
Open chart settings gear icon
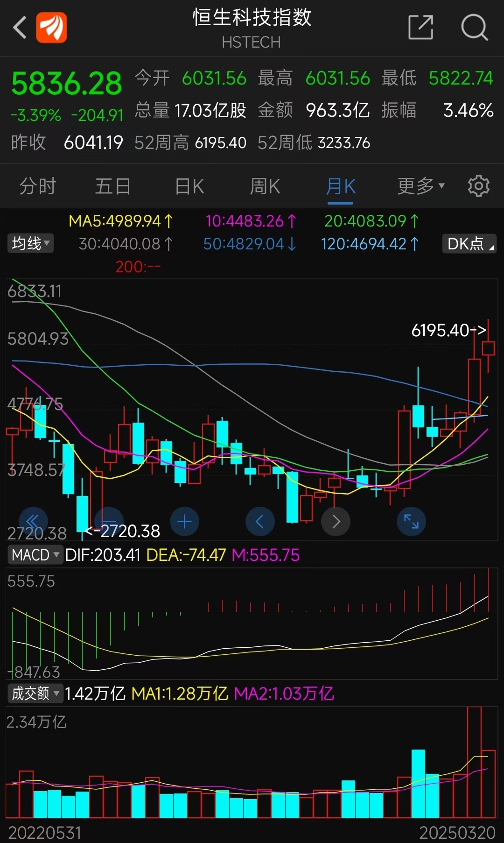[478, 186]
